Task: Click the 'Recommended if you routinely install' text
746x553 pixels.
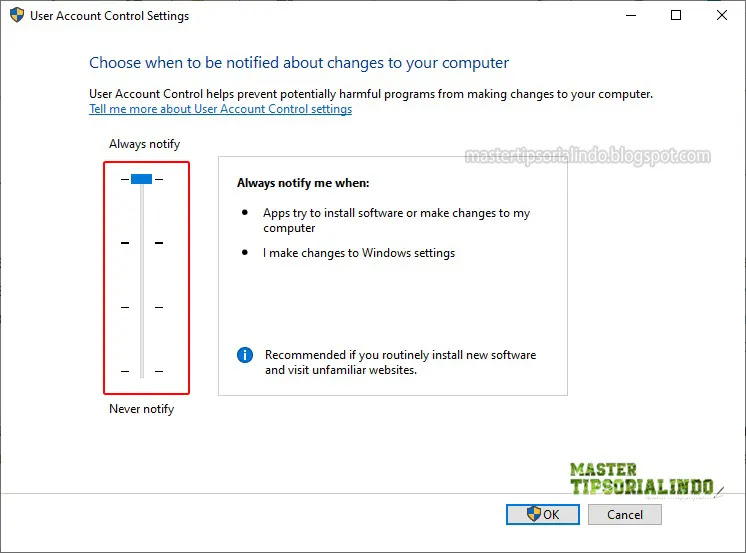Action: [x=400, y=362]
